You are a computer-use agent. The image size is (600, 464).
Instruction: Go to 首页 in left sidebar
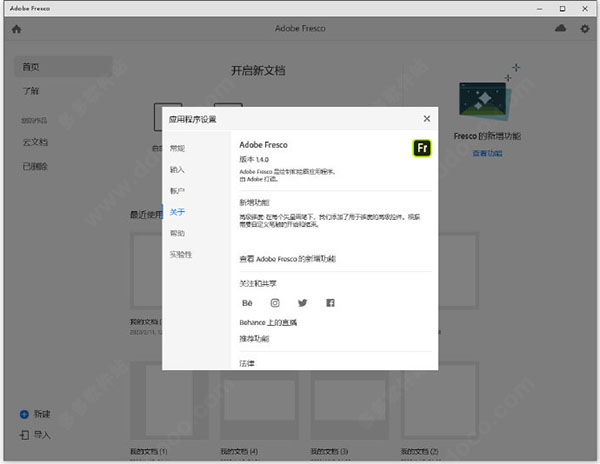[63, 67]
